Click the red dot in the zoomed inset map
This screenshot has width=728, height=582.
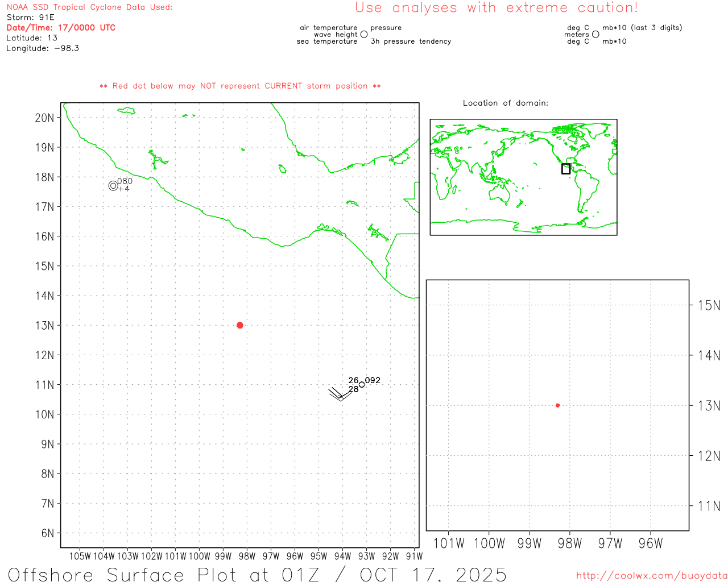coord(557,405)
